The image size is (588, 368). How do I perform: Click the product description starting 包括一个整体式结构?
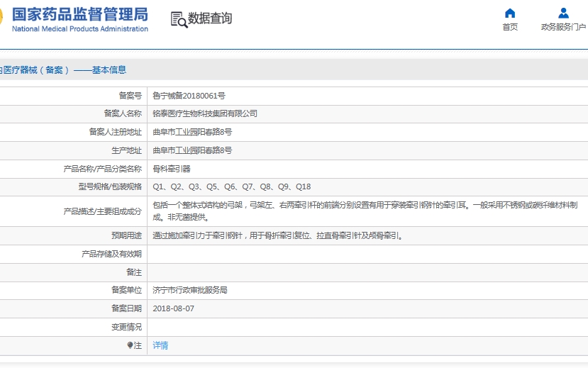tap(365, 211)
